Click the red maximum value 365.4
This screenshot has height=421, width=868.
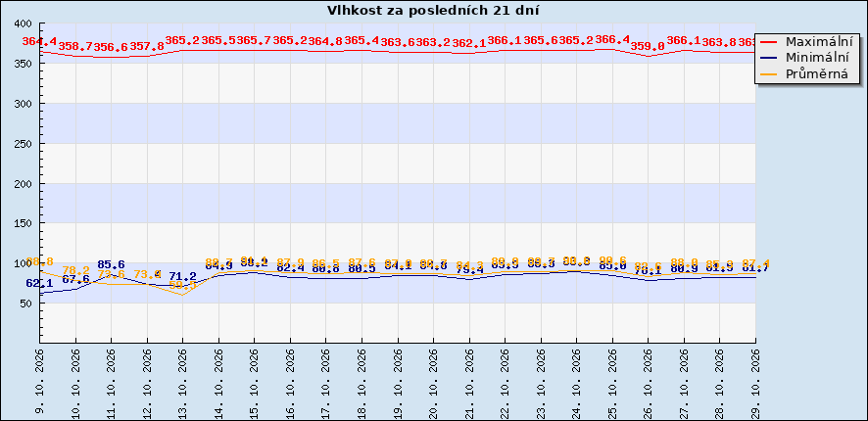362,40
